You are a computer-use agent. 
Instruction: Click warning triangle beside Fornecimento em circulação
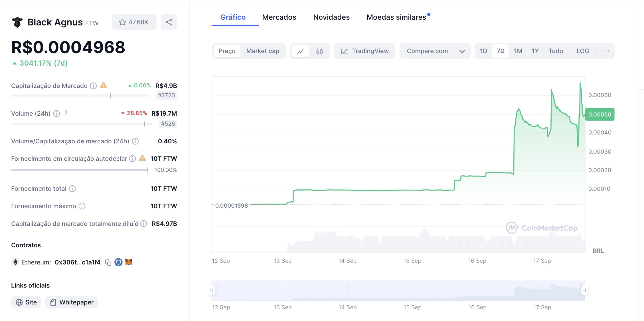point(142,158)
